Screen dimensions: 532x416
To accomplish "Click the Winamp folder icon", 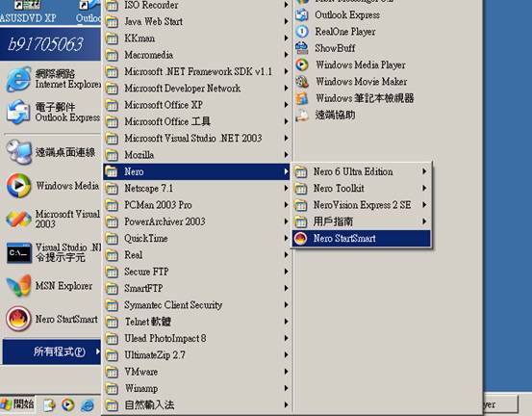I will (112, 388).
